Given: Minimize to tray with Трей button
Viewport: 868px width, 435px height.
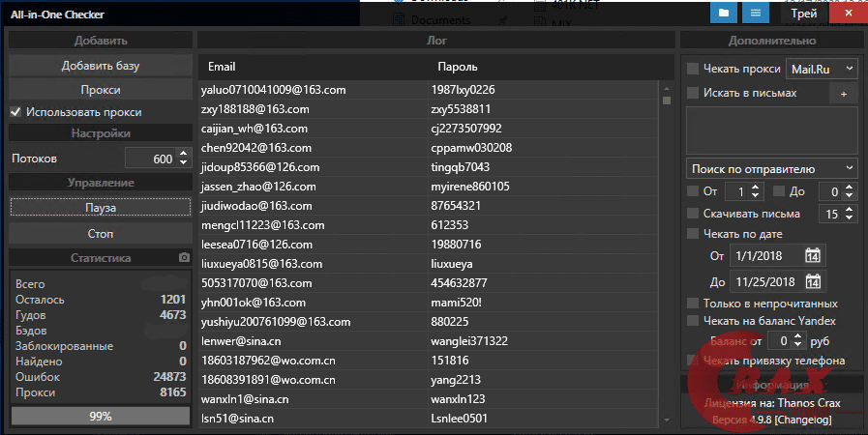Looking at the screenshot, I should [x=804, y=14].
